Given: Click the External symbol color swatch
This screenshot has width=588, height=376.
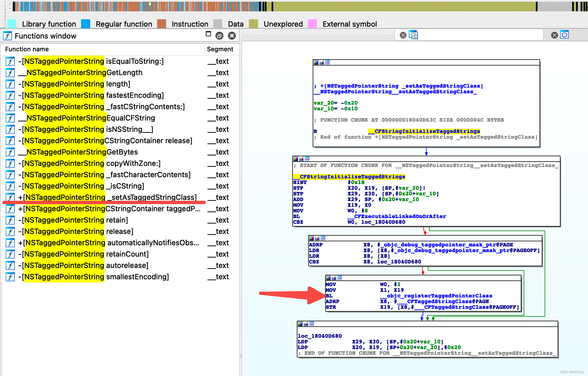Looking at the screenshot, I should (312, 24).
